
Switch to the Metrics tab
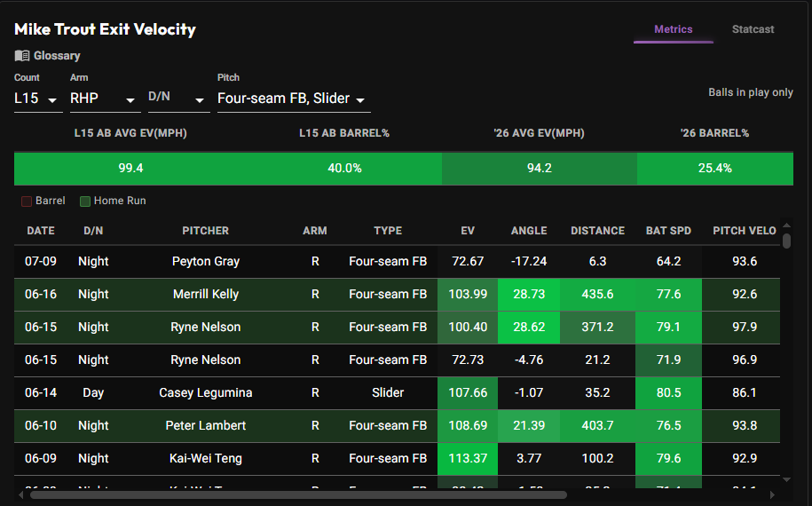coord(673,29)
